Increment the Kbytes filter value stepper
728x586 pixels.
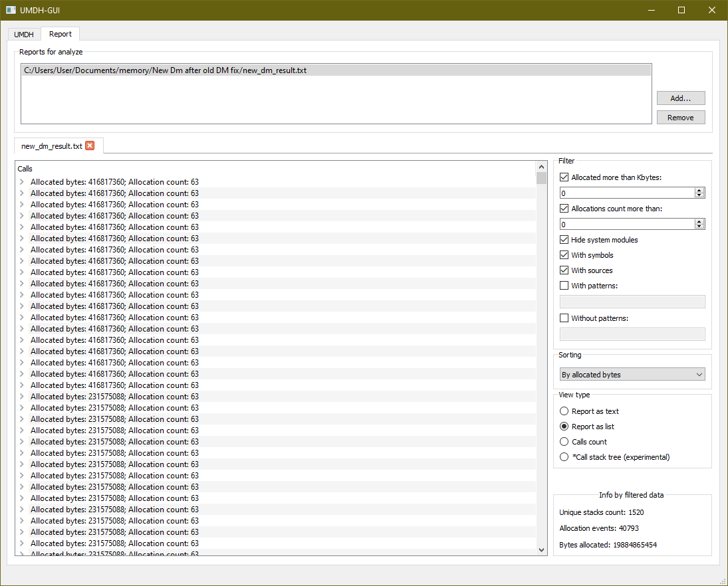tap(699, 189)
